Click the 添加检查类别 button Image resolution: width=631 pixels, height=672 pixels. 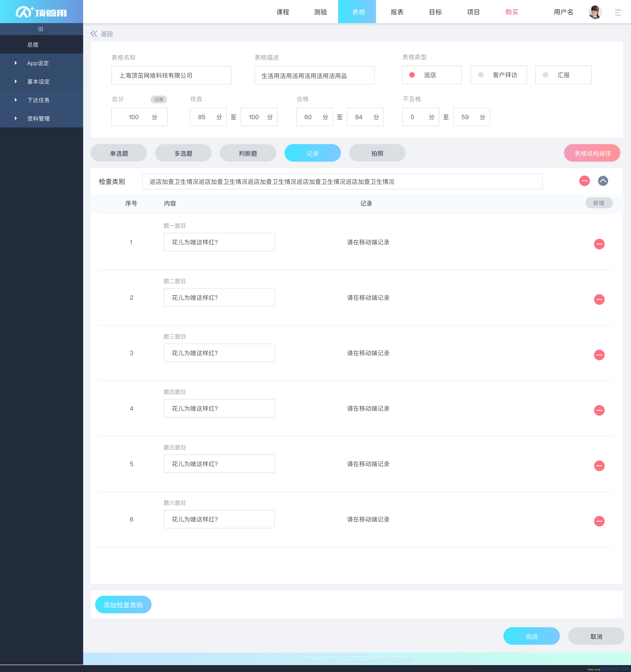click(123, 604)
